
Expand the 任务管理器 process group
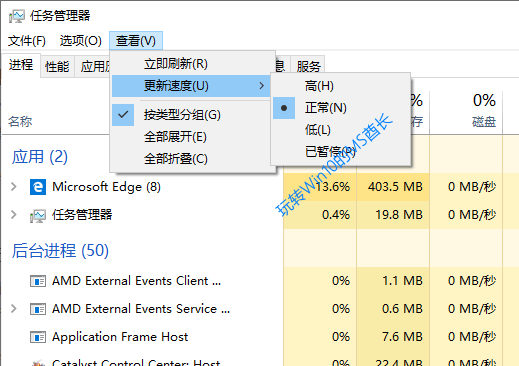pyautogui.click(x=14, y=215)
